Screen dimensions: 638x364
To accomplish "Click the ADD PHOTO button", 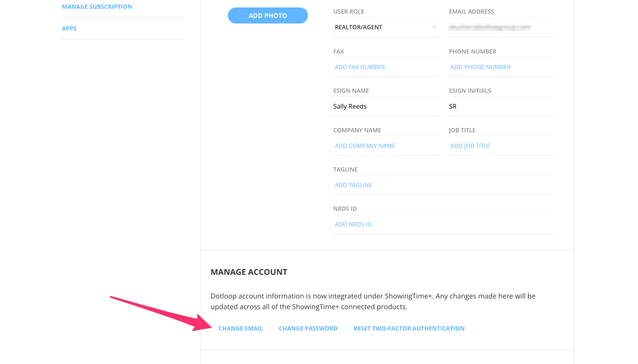I will (x=268, y=15).
